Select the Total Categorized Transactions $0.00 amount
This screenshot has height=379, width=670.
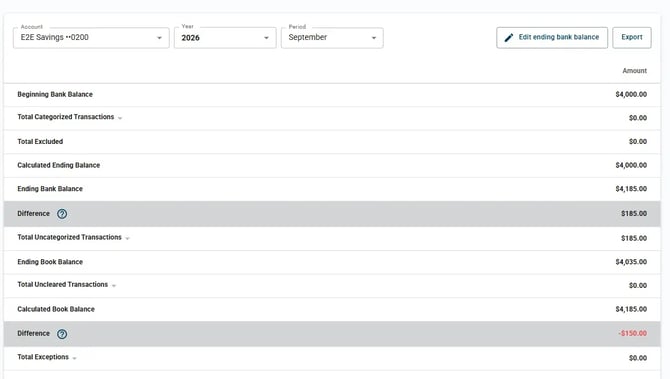pyautogui.click(x=638, y=118)
